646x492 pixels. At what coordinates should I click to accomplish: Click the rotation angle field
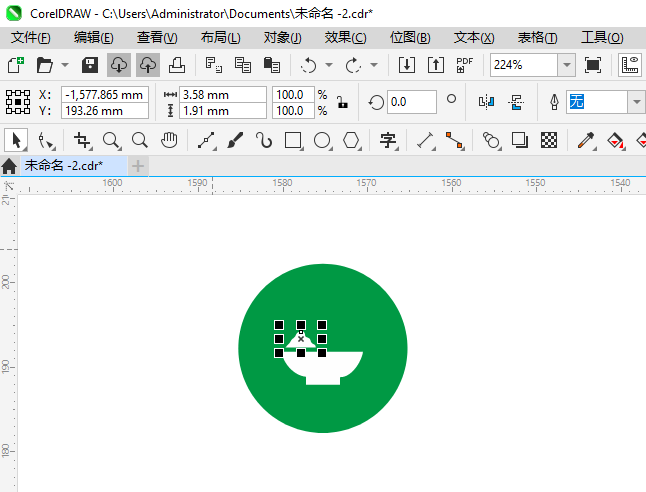(412, 102)
